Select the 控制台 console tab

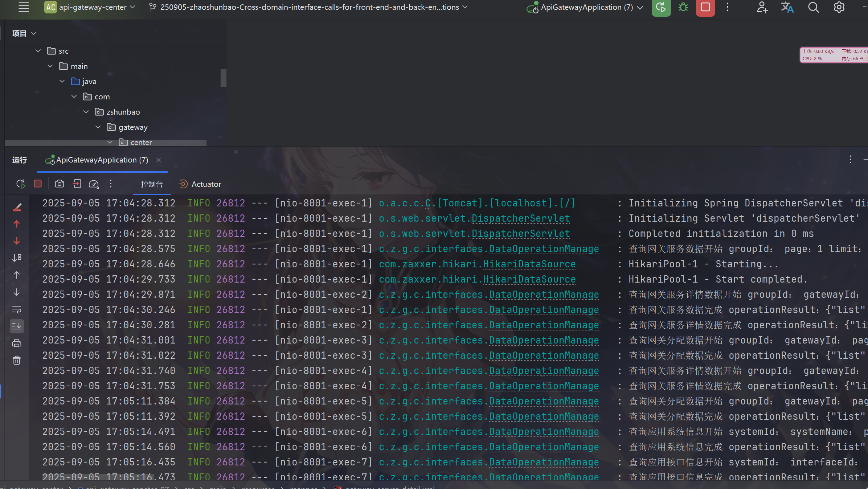tap(152, 184)
